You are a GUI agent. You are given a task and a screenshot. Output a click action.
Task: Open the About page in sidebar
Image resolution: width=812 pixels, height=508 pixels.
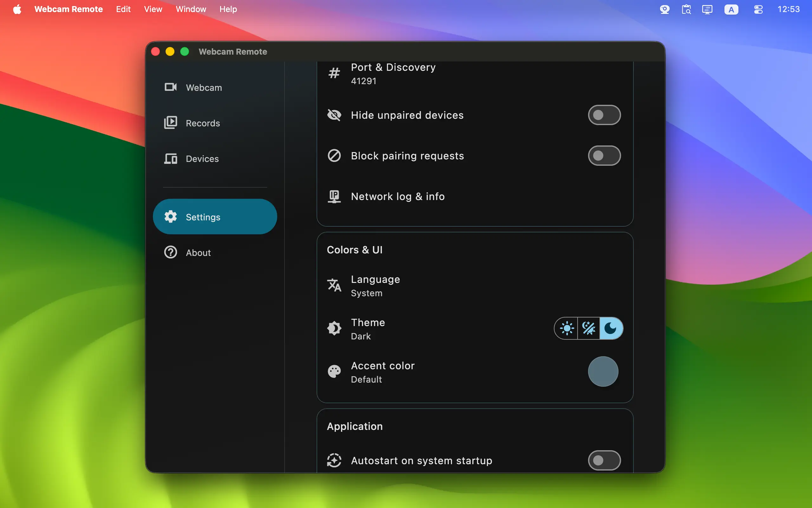coord(215,252)
